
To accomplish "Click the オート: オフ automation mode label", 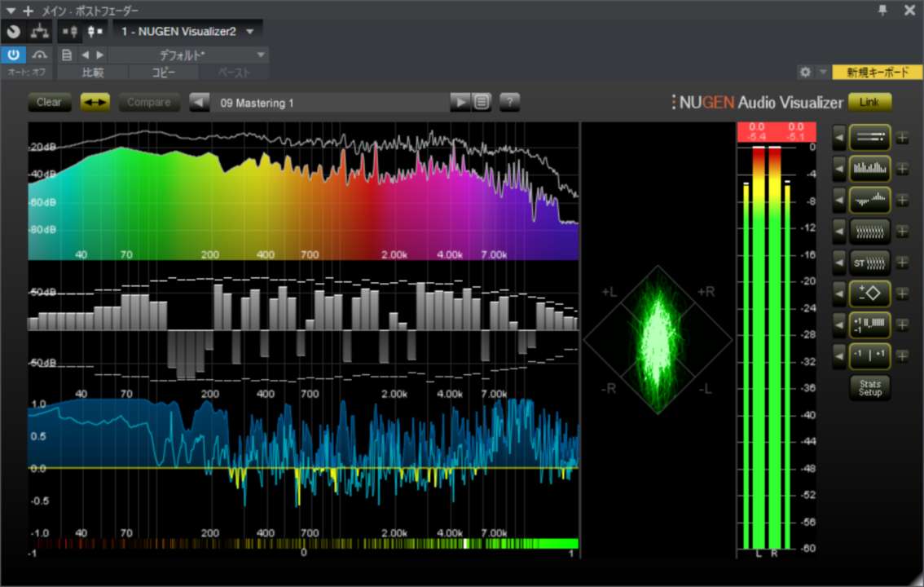I will [27, 73].
